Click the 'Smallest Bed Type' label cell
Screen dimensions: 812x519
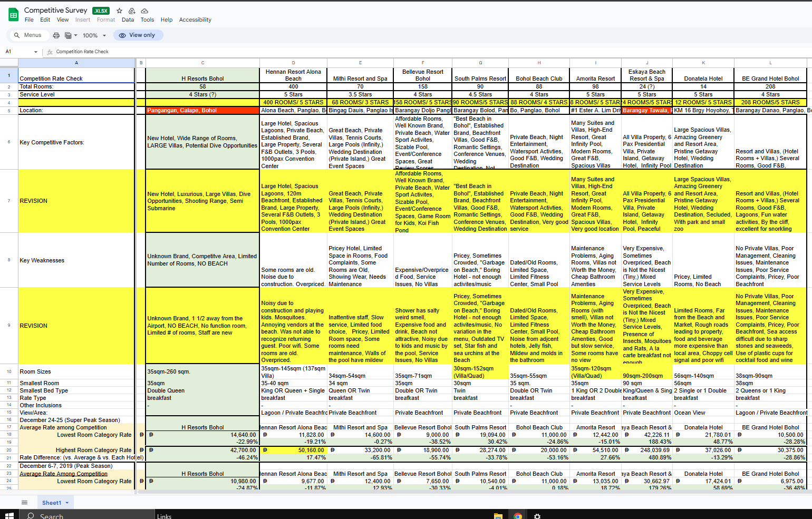coord(76,390)
